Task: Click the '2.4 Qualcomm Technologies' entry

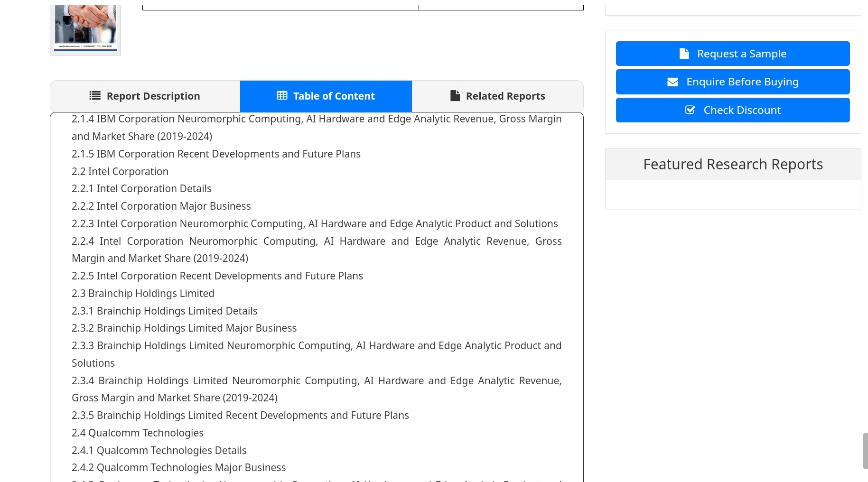Action: pyautogui.click(x=138, y=433)
